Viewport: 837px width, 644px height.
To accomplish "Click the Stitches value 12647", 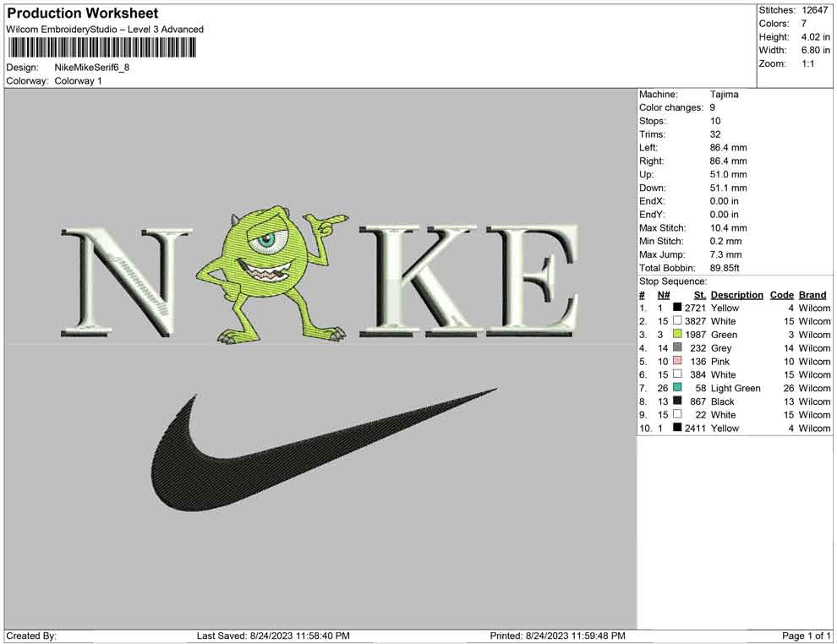I will pos(814,10).
